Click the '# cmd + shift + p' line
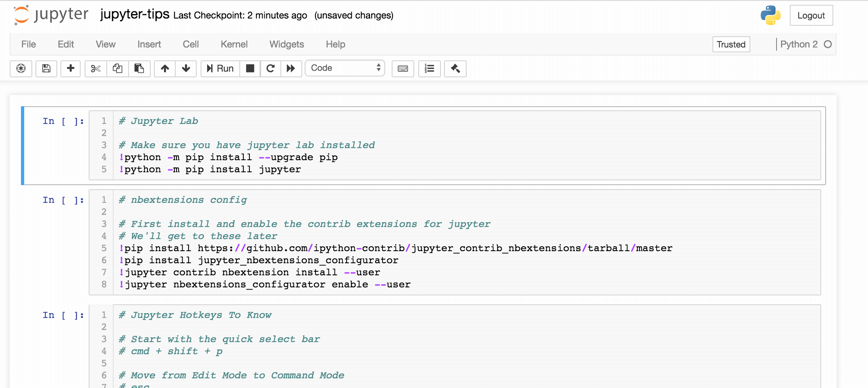The width and height of the screenshot is (868, 388). point(170,351)
